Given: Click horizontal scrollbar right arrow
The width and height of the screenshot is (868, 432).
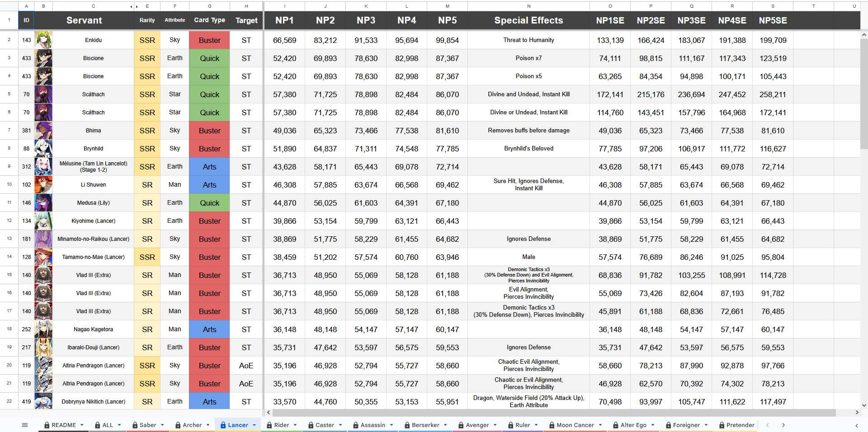Looking at the screenshot, I should pos(857,412).
